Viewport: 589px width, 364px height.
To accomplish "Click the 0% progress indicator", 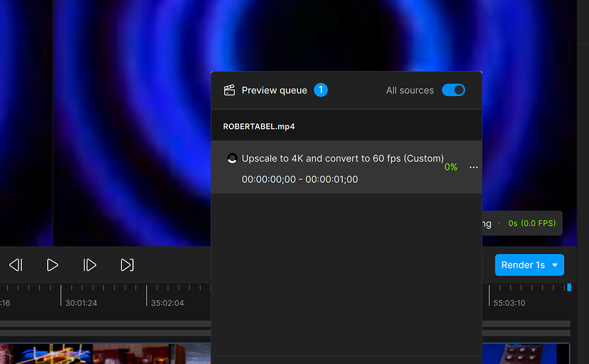I will pos(451,167).
